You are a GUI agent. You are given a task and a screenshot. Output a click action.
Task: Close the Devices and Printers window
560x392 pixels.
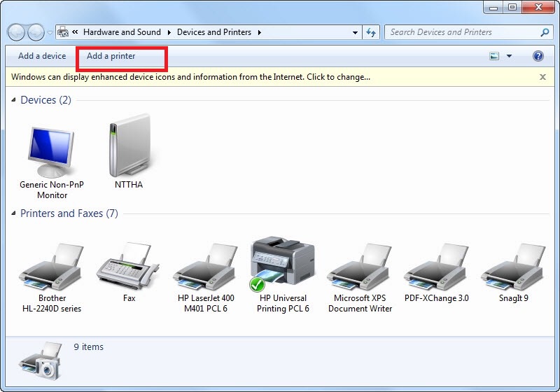[538, 7]
